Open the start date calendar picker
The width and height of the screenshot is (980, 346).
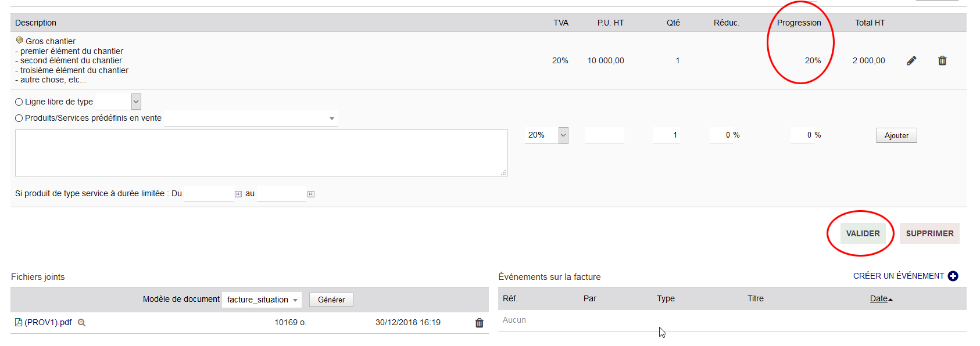point(238,194)
